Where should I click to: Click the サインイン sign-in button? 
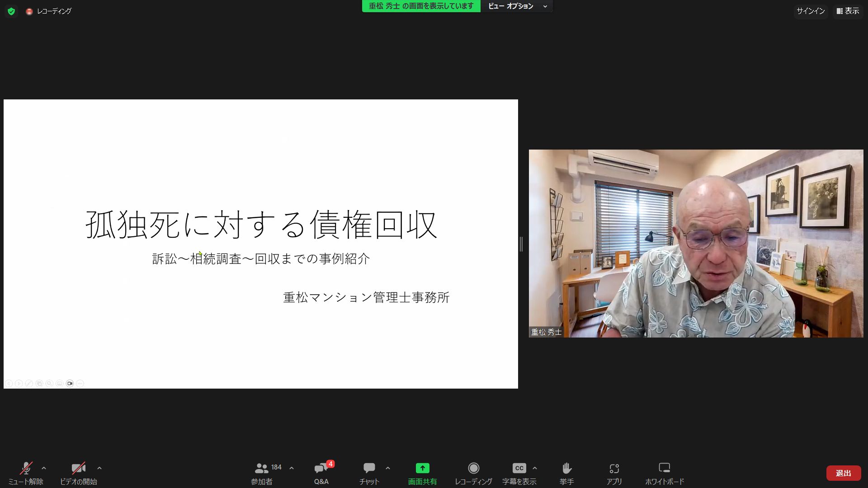[x=811, y=11]
